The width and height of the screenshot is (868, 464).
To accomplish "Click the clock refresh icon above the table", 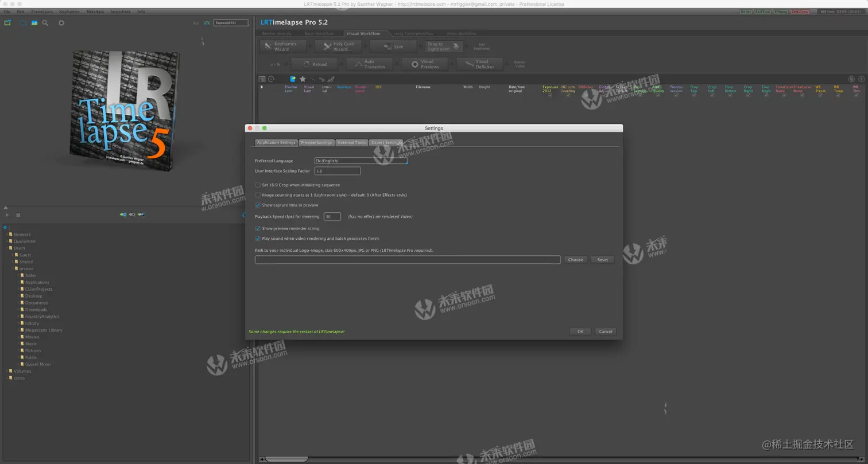I will (272, 79).
